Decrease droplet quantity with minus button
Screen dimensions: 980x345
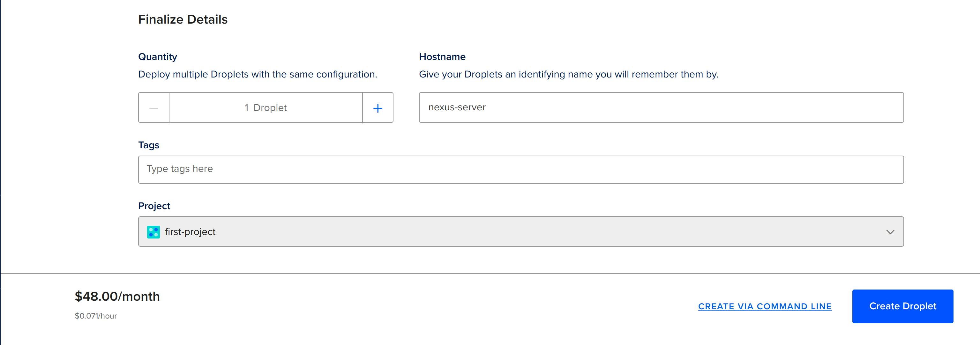tap(154, 108)
